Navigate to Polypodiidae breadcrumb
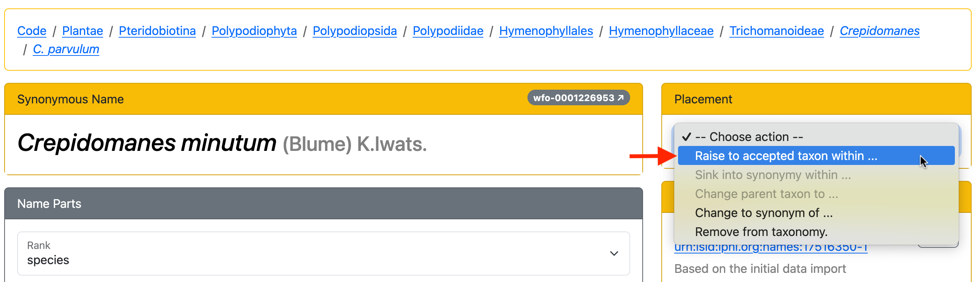This screenshot has height=282, width=980. pyautogui.click(x=448, y=31)
